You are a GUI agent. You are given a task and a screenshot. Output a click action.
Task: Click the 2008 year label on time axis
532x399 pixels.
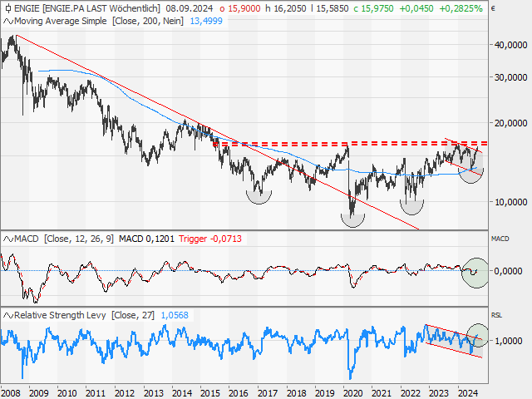10,393
